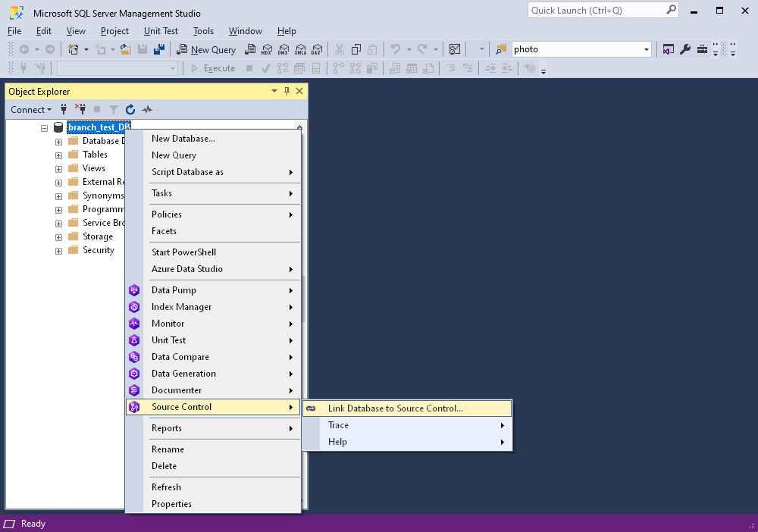
Task: Close the Object Explorer panel
Action: [299, 92]
